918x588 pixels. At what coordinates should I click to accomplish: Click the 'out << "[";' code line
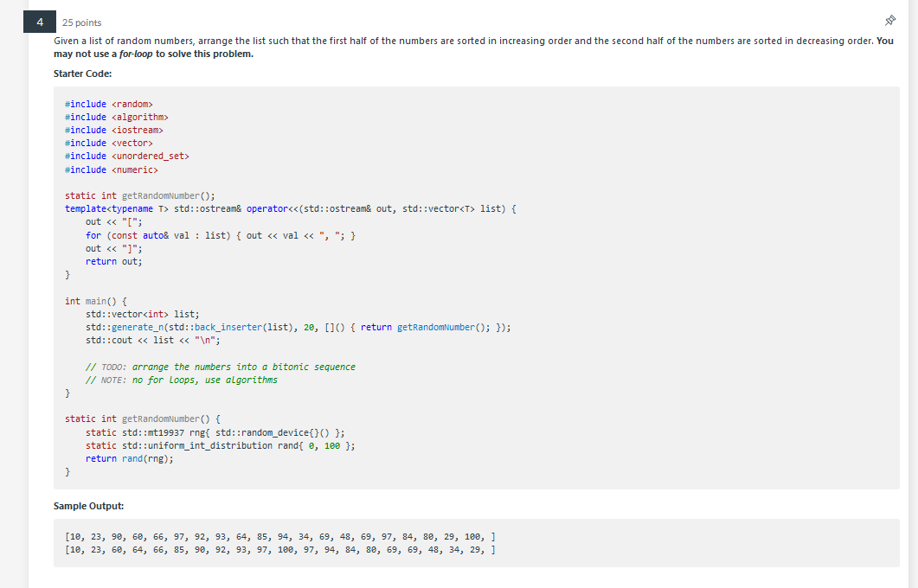coord(113,221)
